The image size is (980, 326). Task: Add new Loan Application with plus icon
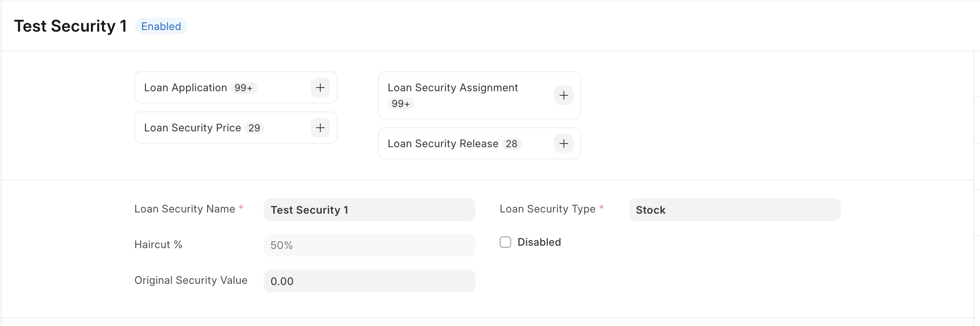pos(320,88)
